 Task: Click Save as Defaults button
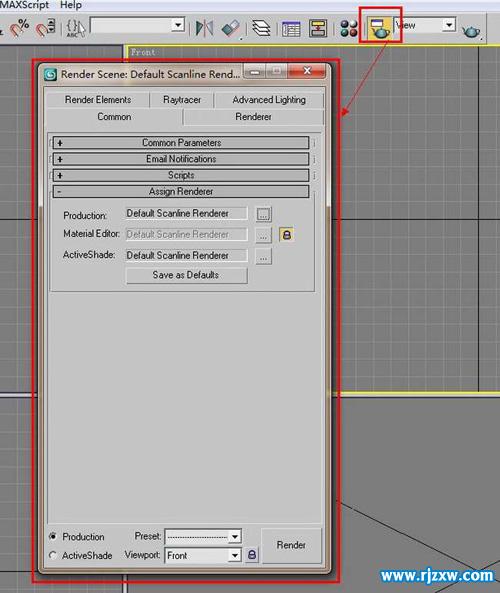point(186,275)
